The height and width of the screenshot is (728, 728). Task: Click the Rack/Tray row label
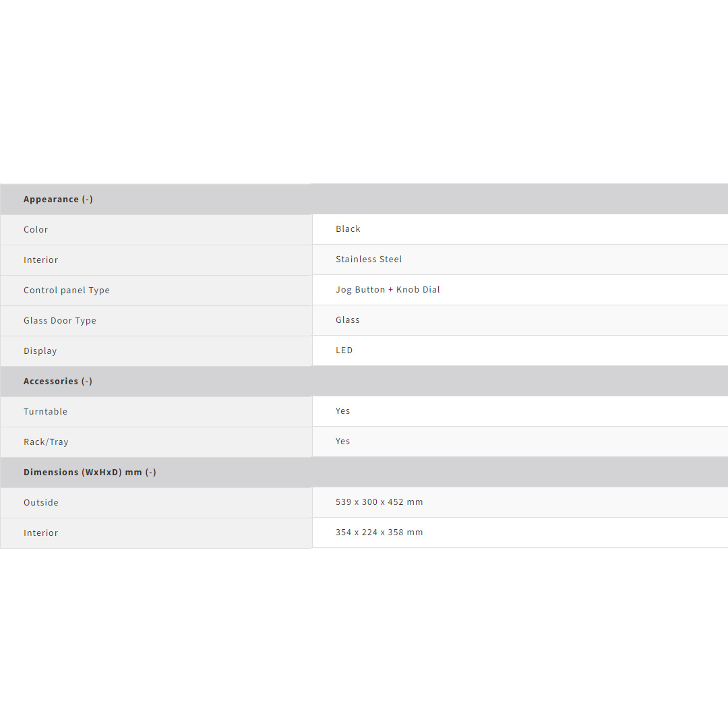[46, 442]
